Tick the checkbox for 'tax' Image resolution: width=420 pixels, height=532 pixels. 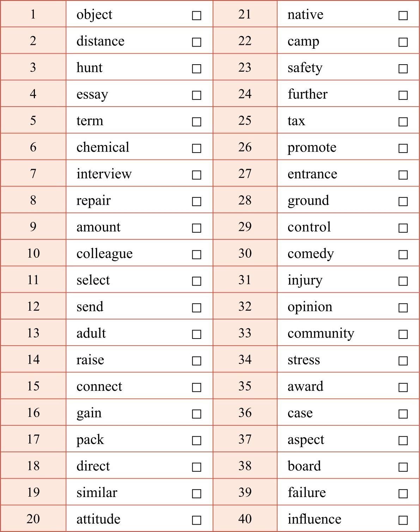(x=403, y=122)
